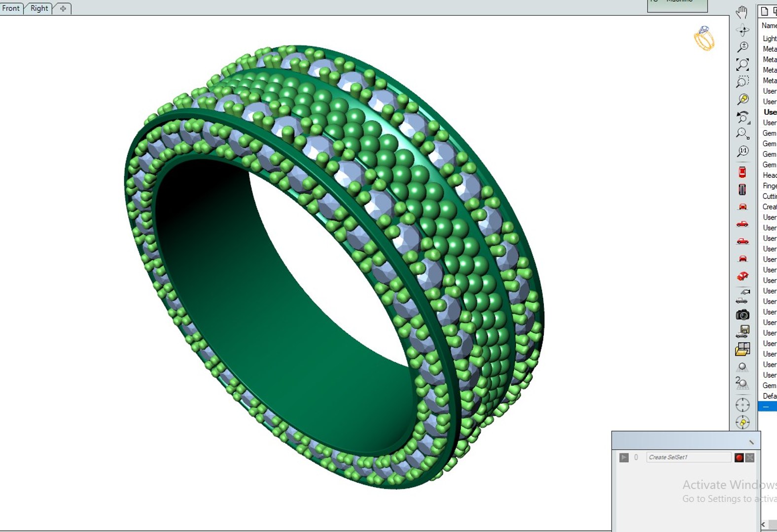
Task: Click the macro play button
Action: (624, 458)
